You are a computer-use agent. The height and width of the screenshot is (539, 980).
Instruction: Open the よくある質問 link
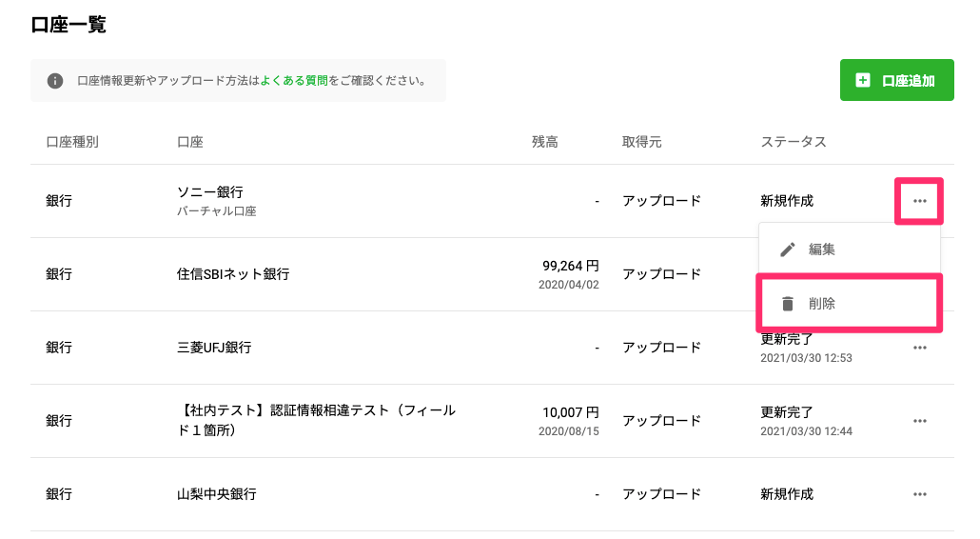pos(294,81)
